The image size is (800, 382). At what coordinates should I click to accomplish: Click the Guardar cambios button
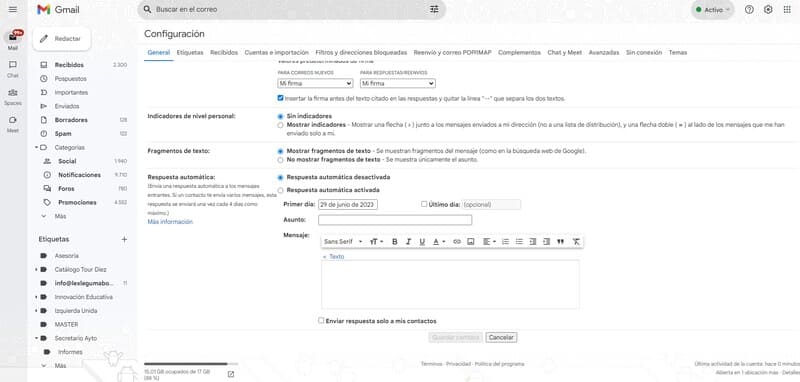456,338
